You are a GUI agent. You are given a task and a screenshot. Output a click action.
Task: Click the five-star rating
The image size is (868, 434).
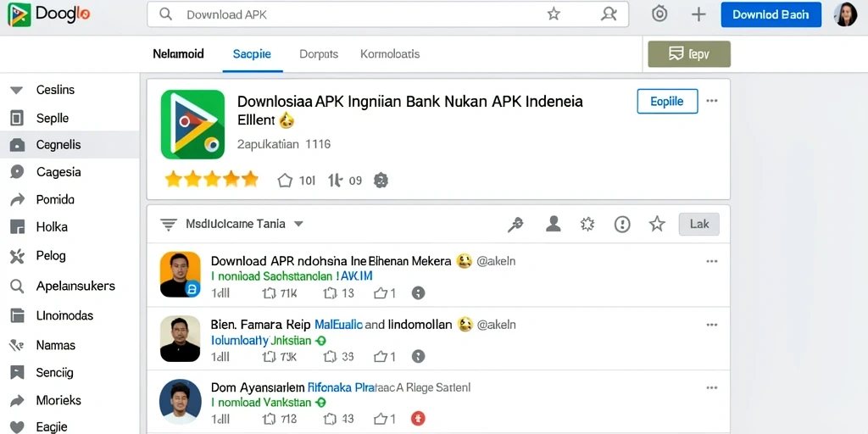pos(212,179)
